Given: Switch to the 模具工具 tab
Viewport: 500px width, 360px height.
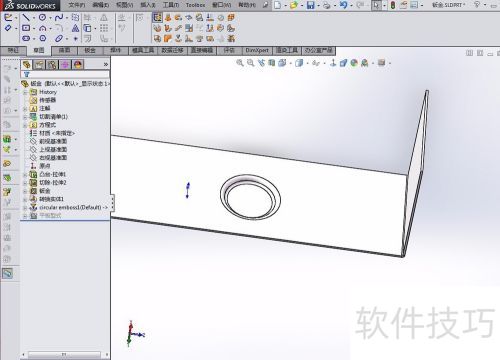Looking at the screenshot, I should tap(143, 50).
